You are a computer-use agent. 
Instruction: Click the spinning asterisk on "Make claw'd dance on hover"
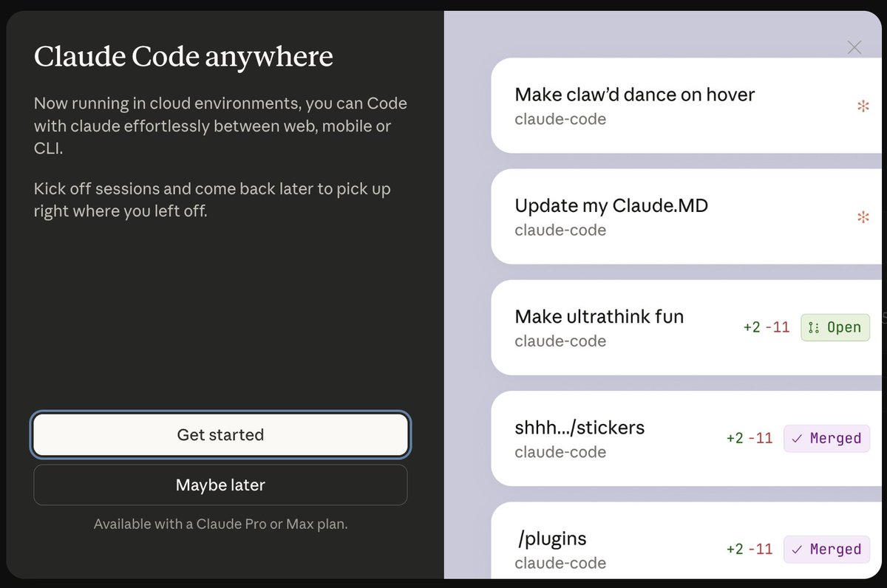pyautogui.click(x=863, y=106)
